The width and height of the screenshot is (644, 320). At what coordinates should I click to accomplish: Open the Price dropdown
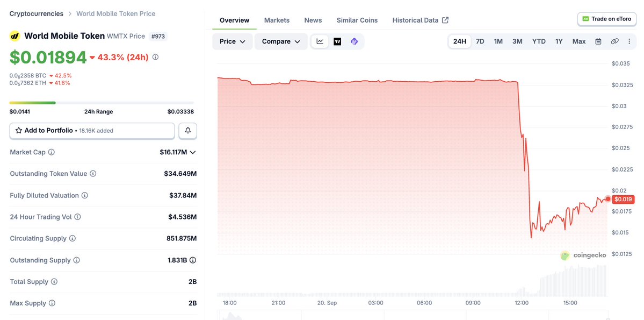point(233,41)
